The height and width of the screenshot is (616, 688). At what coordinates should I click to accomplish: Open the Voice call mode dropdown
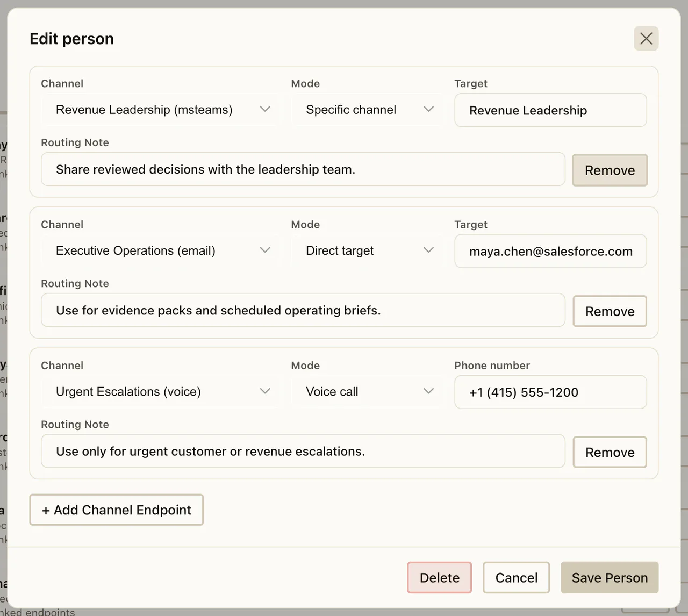(x=367, y=391)
